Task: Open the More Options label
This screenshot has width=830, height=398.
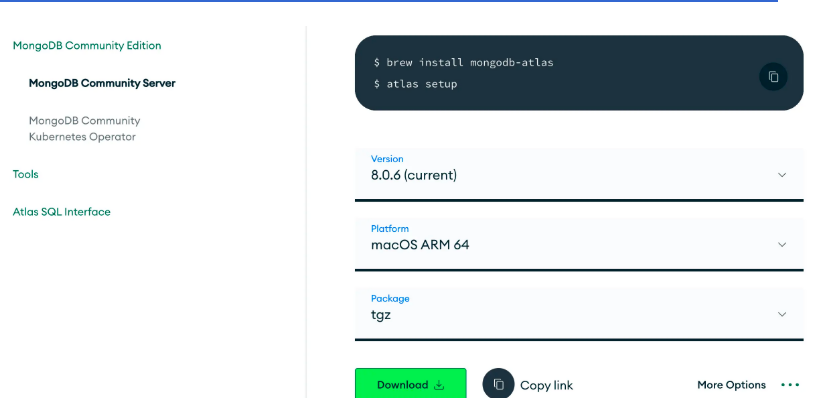Action: (x=731, y=385)
